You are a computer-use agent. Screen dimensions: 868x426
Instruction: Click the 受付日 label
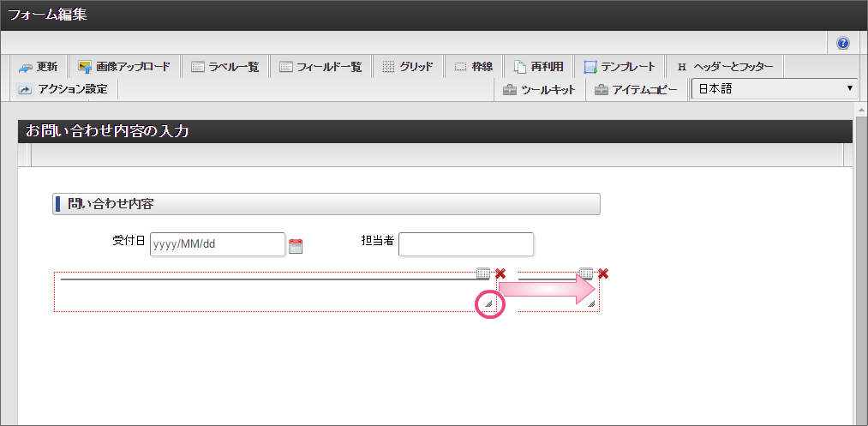point(129,240)
